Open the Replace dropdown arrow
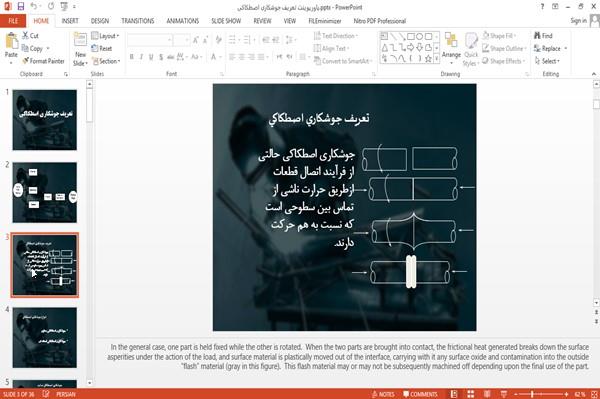This screenshot has width=600, height=399. (x=566, y=49)
